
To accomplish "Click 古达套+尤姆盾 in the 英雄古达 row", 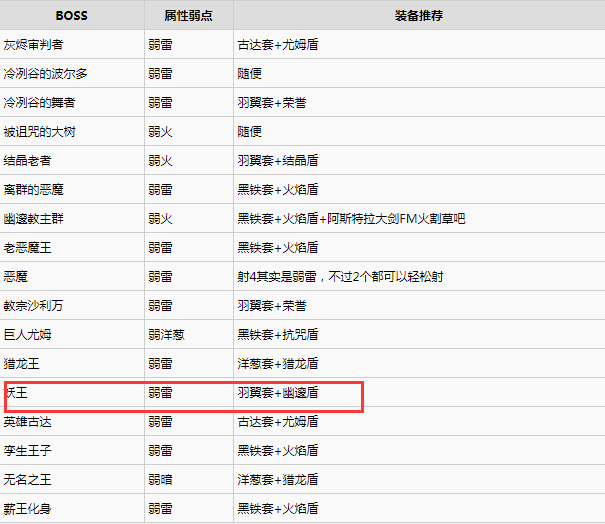I will [278, 421].
